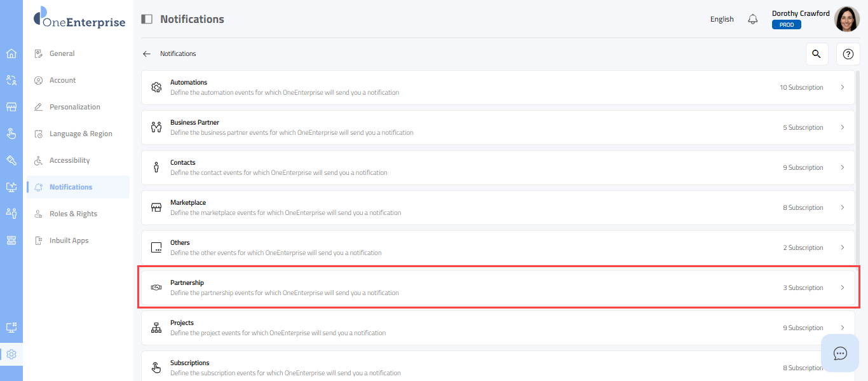This screenshot has width=868, height=381.
Task: Expand the Automations row chevron
Action: pyautogui.click(x=843, y=87)
